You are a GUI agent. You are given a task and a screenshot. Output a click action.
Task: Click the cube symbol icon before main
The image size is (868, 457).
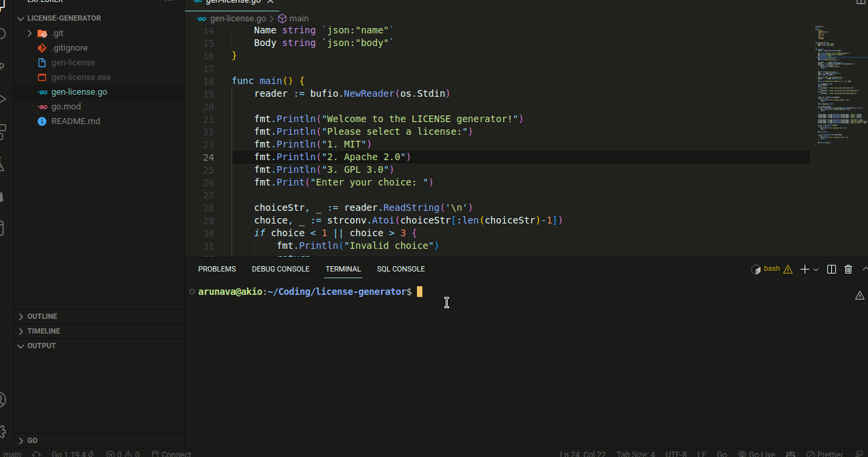(x=282, y=19)
